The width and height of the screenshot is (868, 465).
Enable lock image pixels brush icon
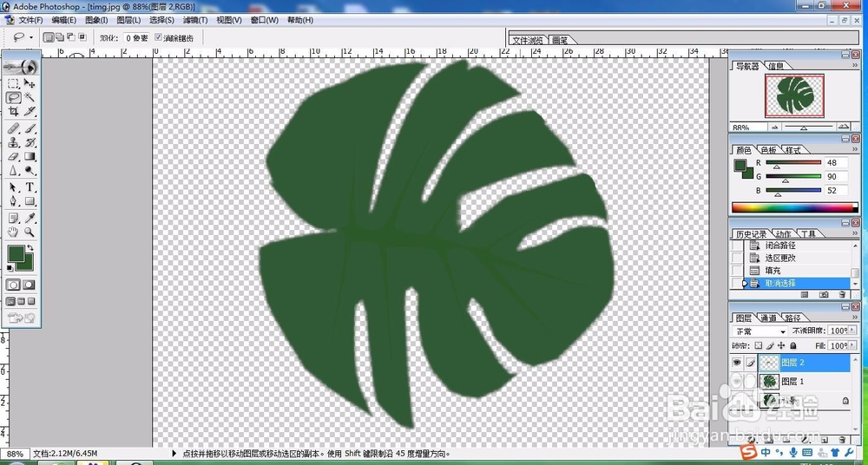point(770,345)
